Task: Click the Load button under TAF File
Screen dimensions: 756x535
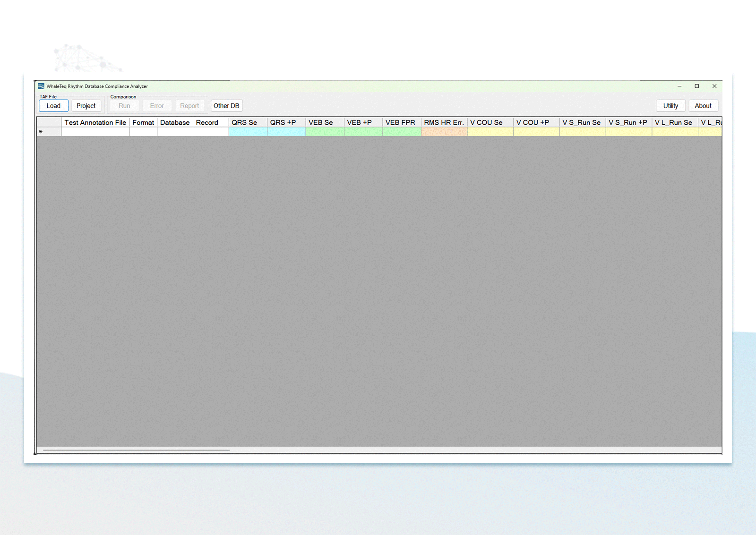Action: [x=53, y=106]
